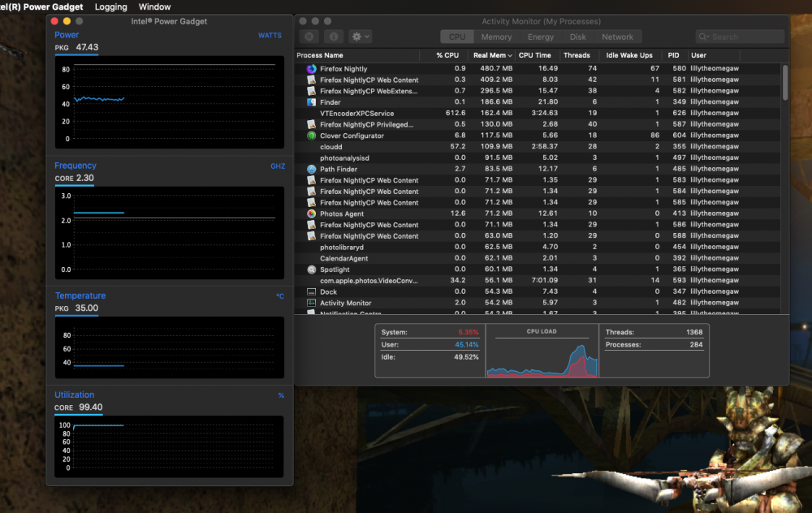Click the Threads count 1368
The width and height of the screenshot is (812, 513).
694,332
